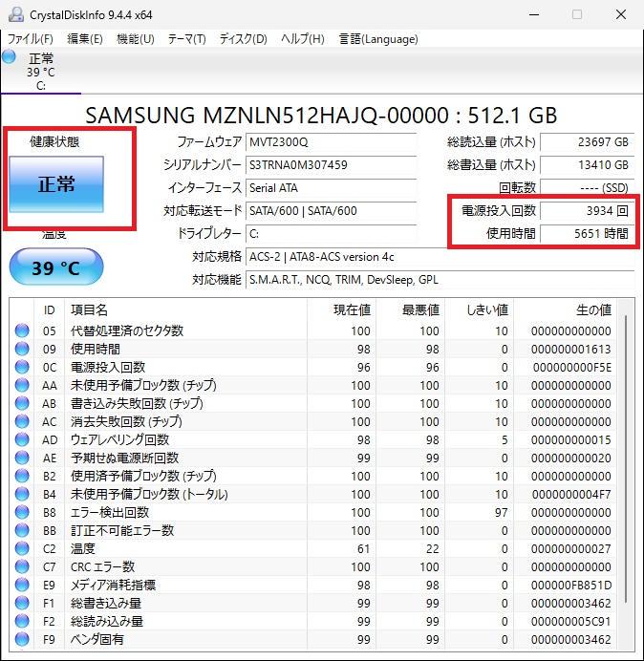Image resolution: width=644 pixels, height=661 pixels.
Task: Click the ファームウェア field MVT2300Q
Action: pyautogui.click(x=331, y=142)
